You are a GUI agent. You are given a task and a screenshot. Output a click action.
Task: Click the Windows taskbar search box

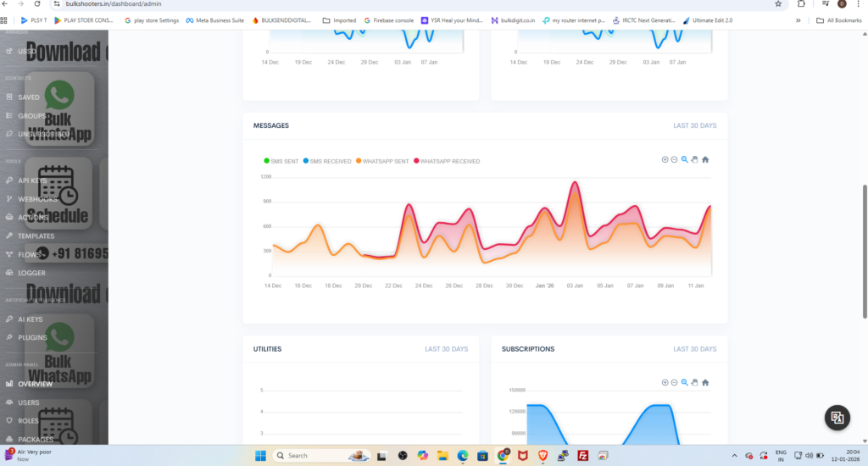(x=314, y=455)
